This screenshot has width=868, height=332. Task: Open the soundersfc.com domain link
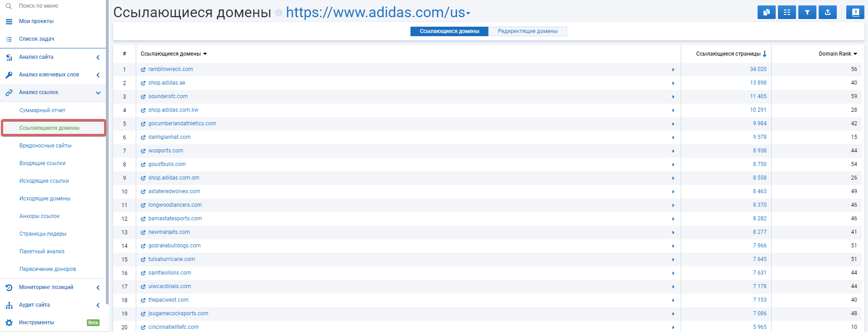tap(168, 96)
